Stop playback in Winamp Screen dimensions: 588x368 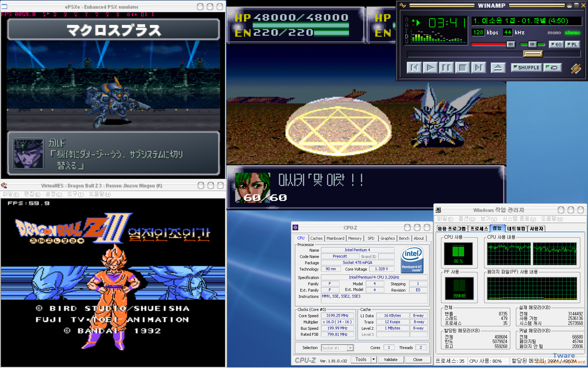pos(463,68)
